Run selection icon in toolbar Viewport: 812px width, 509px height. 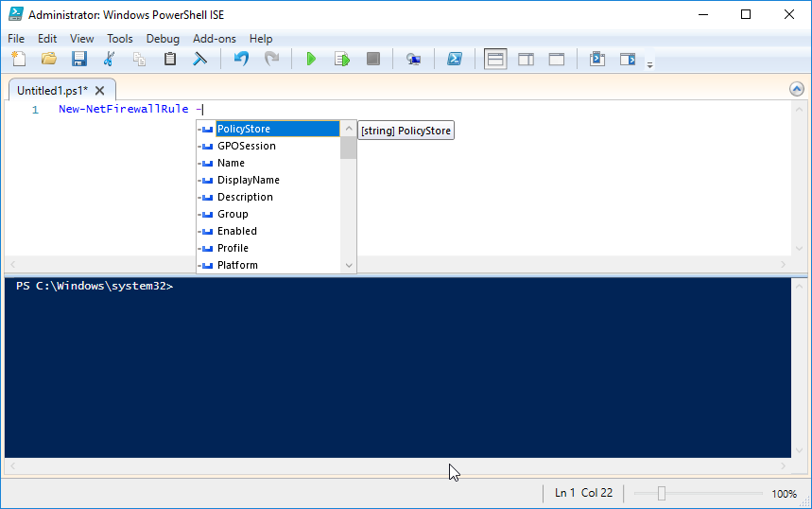342,59
